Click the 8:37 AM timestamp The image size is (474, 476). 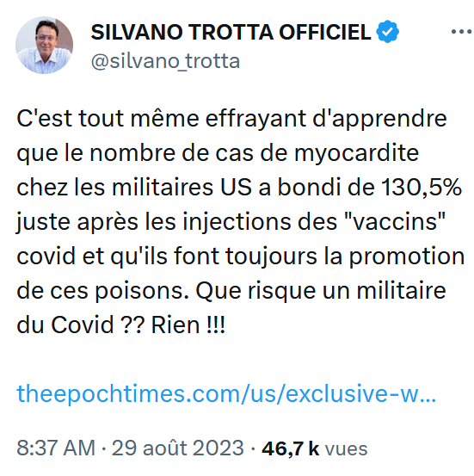(56, 448)
